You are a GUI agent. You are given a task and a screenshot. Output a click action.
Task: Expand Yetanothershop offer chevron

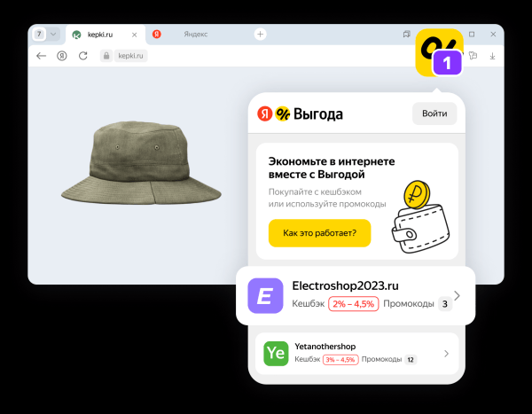point(446,354)
